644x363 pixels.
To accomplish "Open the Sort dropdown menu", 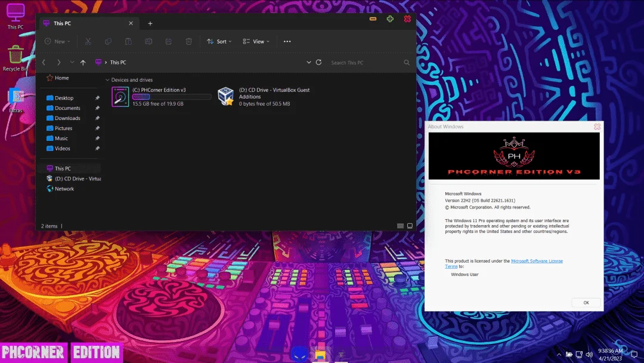I will [x=219, y=42].
